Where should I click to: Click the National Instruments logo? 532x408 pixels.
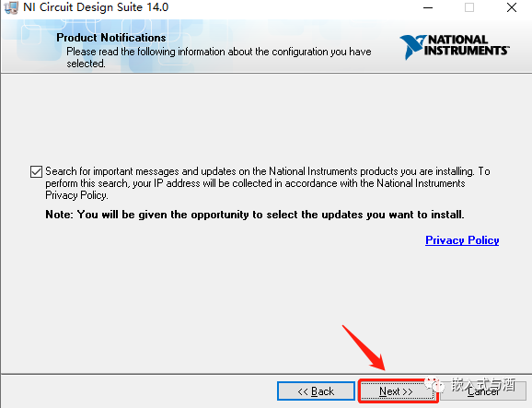(455, 47)
